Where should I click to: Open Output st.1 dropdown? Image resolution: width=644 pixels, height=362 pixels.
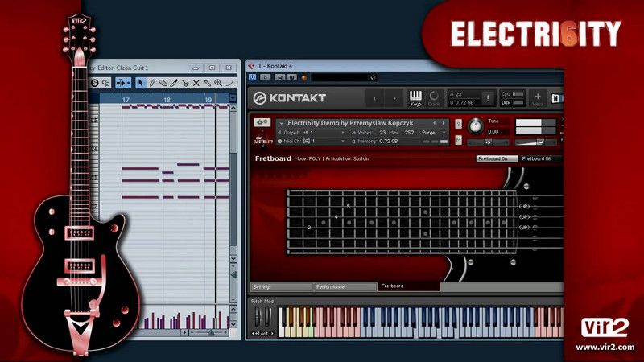click(311, 133)
